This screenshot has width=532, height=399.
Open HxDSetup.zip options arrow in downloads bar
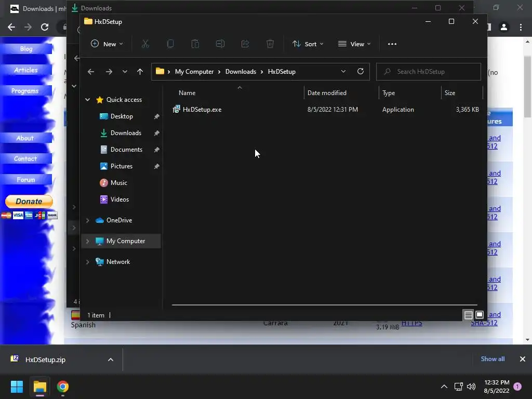click(x=111, y=360)
